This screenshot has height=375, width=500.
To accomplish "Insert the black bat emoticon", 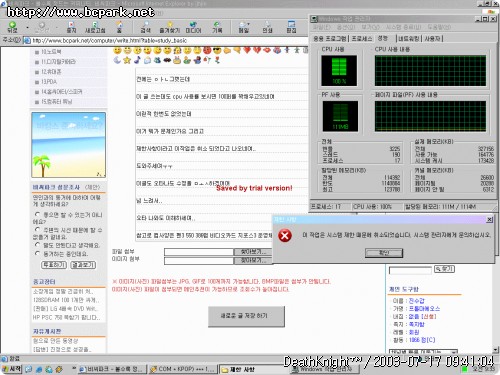I will [x=167, y=60].
